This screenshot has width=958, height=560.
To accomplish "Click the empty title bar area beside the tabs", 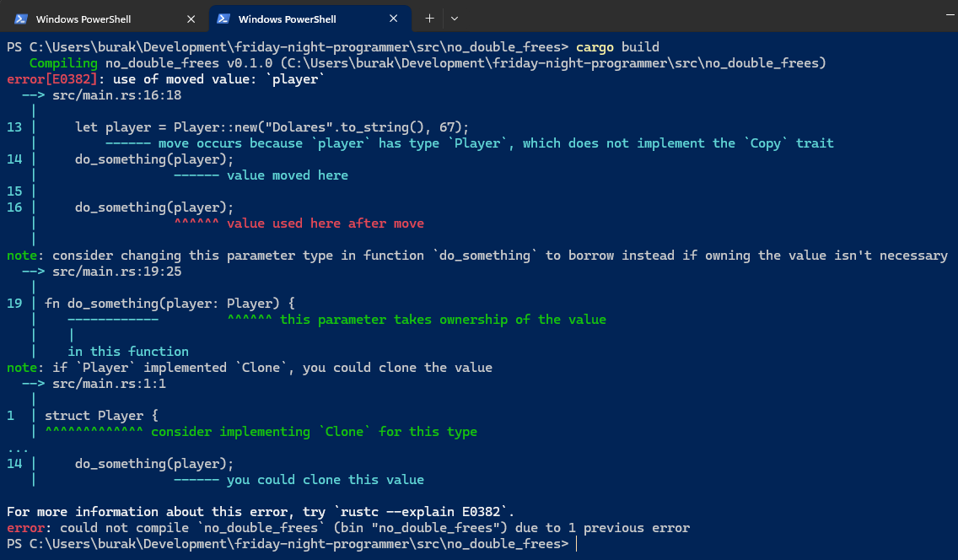I will click(675, 17).
